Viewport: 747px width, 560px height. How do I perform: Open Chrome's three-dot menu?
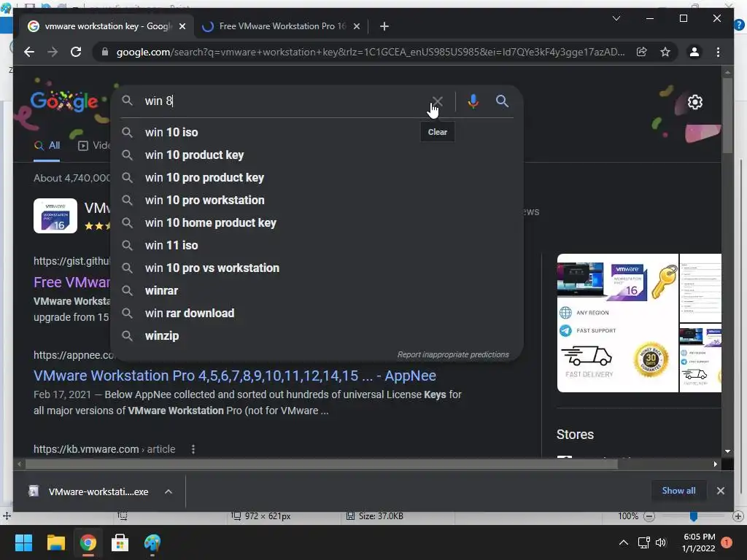718,52
